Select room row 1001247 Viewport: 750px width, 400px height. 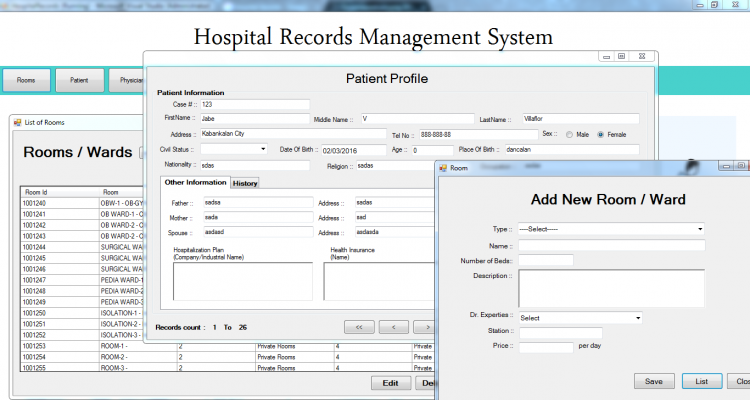click(x=82, y=280)
